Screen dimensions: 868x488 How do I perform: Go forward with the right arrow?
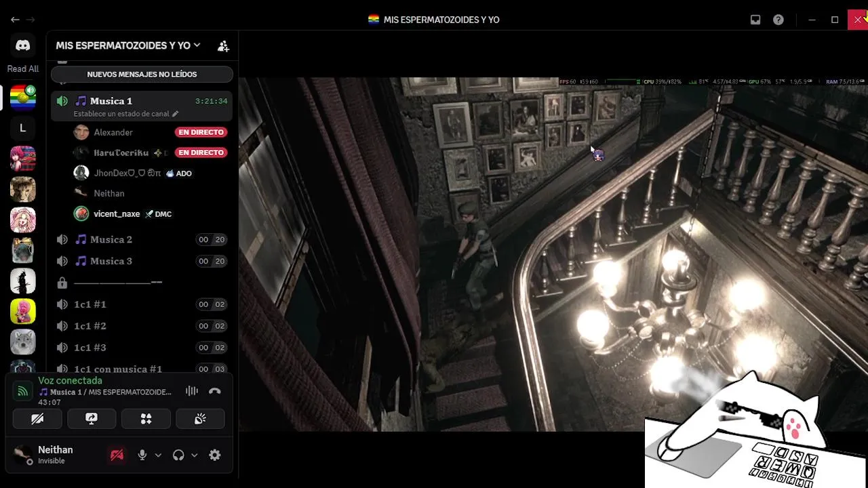coord(31,20)
